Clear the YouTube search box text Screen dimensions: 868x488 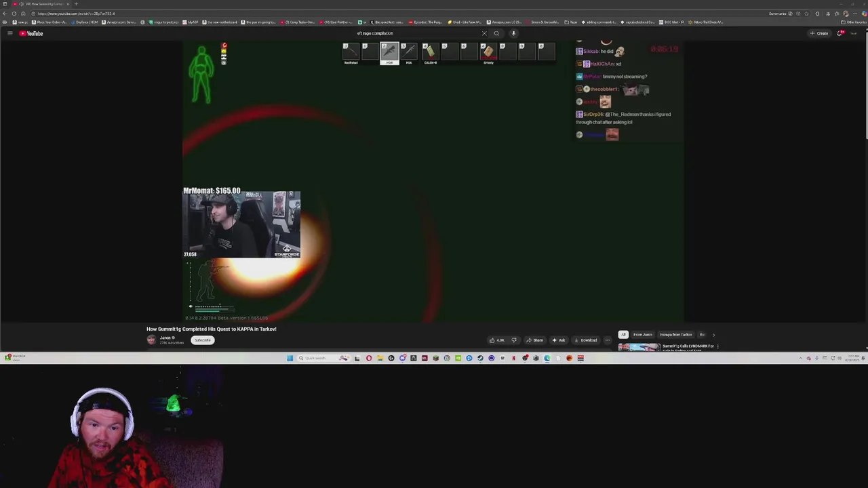(x=484, y=33)
